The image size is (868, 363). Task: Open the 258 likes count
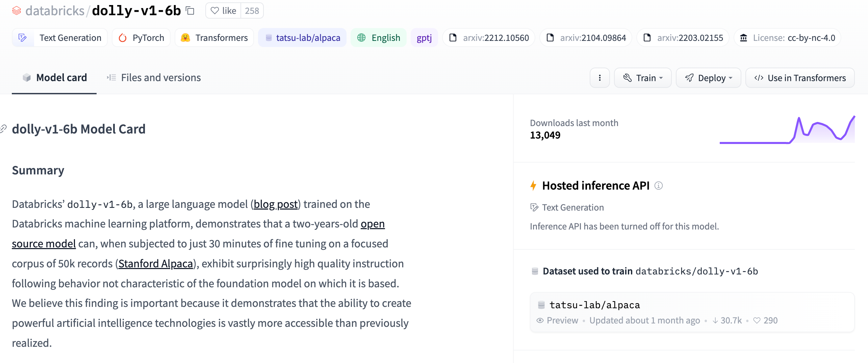(x=252, y=11)
